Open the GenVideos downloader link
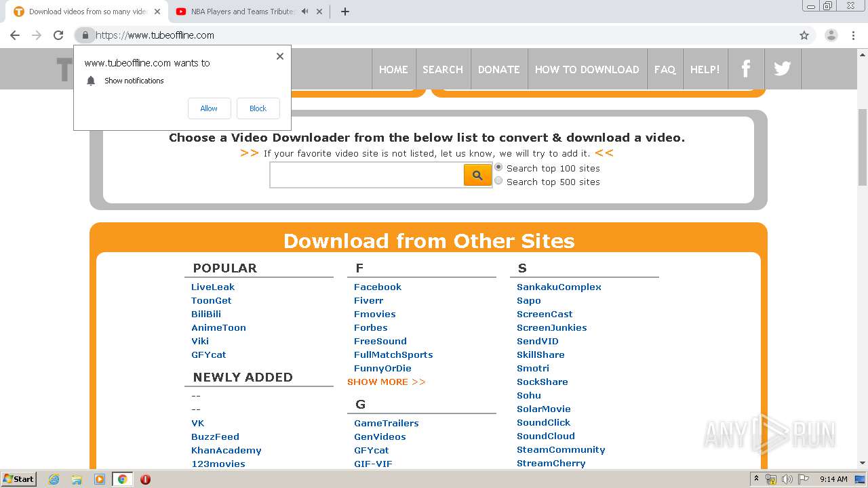Screen dimensions: 868x488 pos(380,436)
